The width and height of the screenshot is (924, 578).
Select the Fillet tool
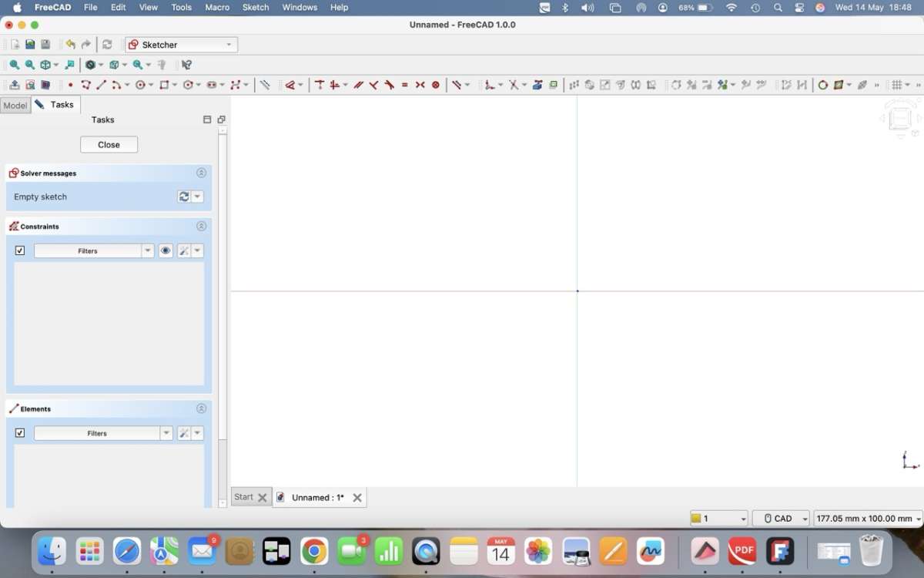click(x=488, y=85)
